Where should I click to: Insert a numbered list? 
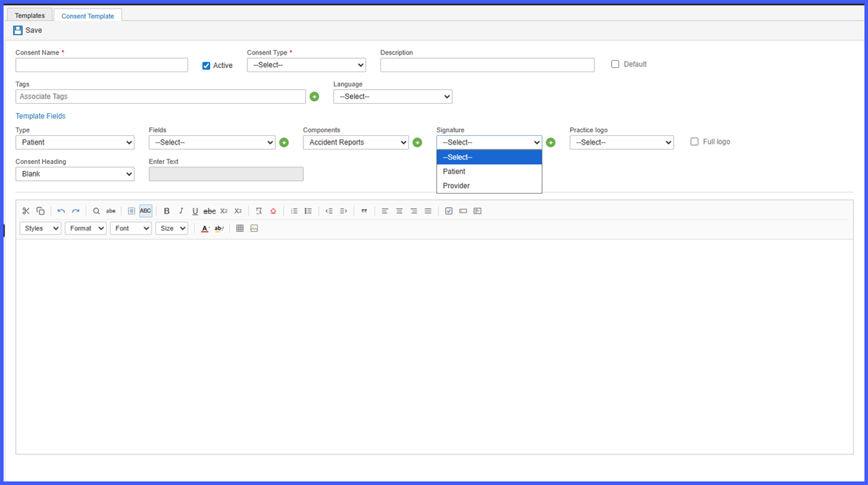(294, 211)
